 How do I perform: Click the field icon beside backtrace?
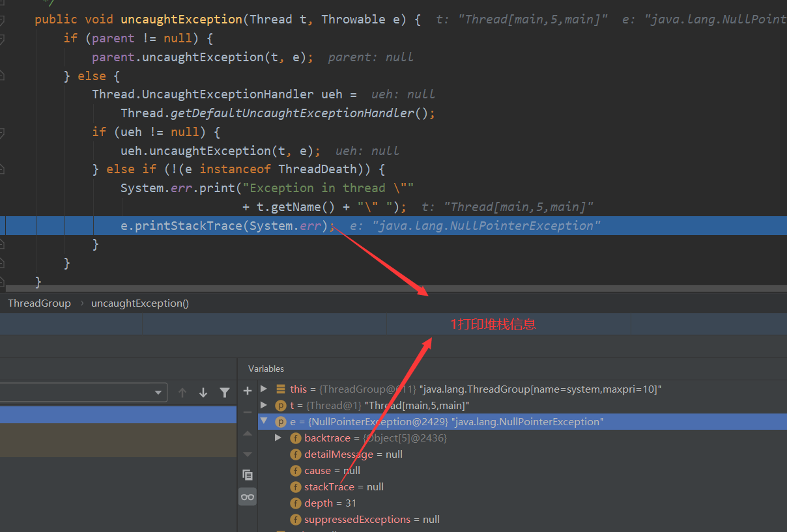(x=296, y=438)
